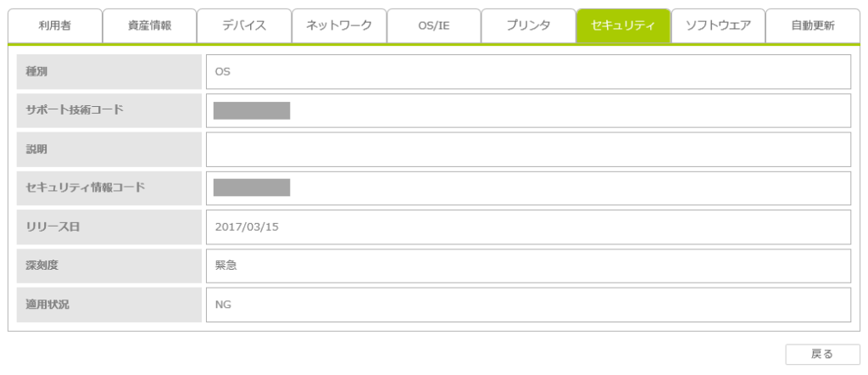Open the ソフトウエア tab
The width and height of the screenshot is (868, 375).
pyautogui.click(x=718, y=25)
